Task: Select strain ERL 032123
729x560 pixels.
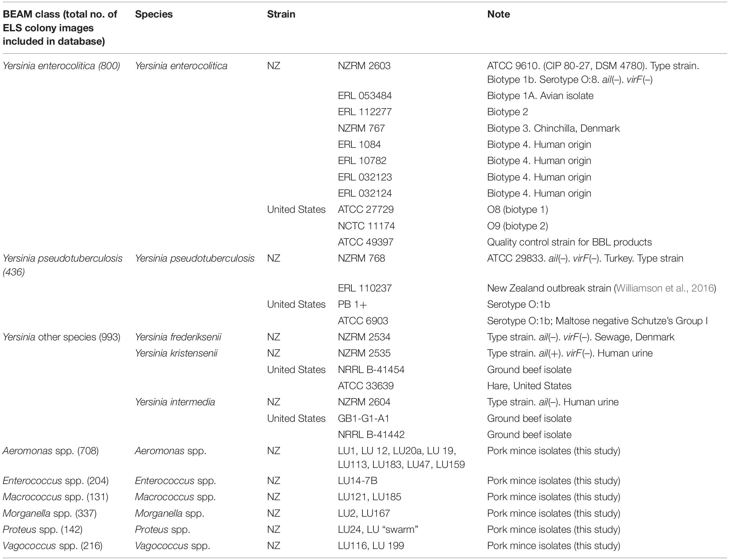Action: tap(365, 177)
